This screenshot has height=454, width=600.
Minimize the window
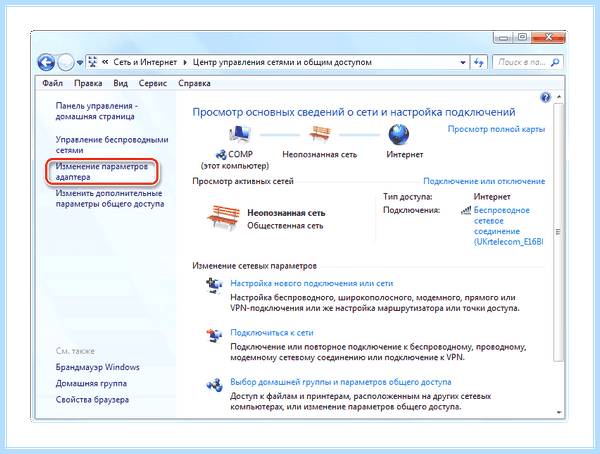[x=504, y=38]
